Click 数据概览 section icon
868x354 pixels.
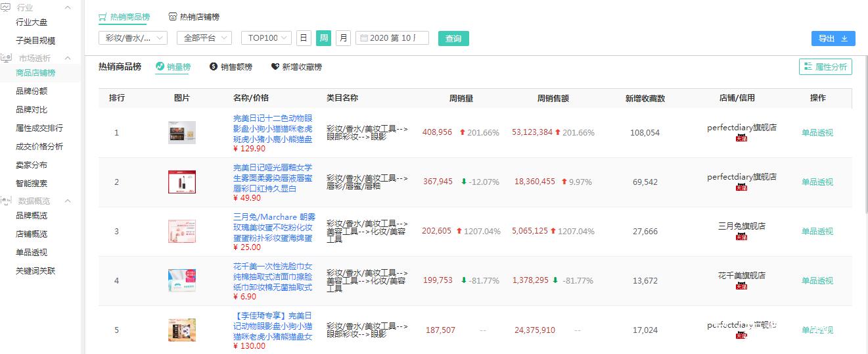click(x=6, y=201)
